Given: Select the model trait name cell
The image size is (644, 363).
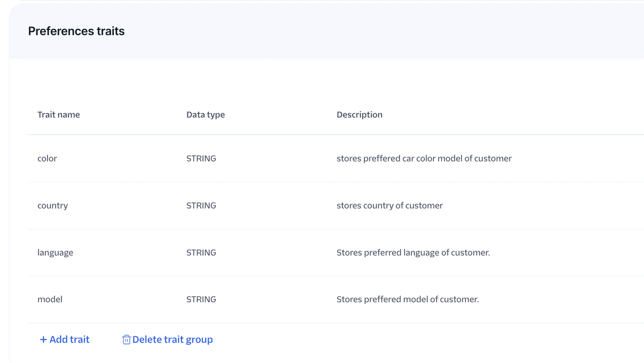Looking at the screenshot, I should [x=50, y=299].
